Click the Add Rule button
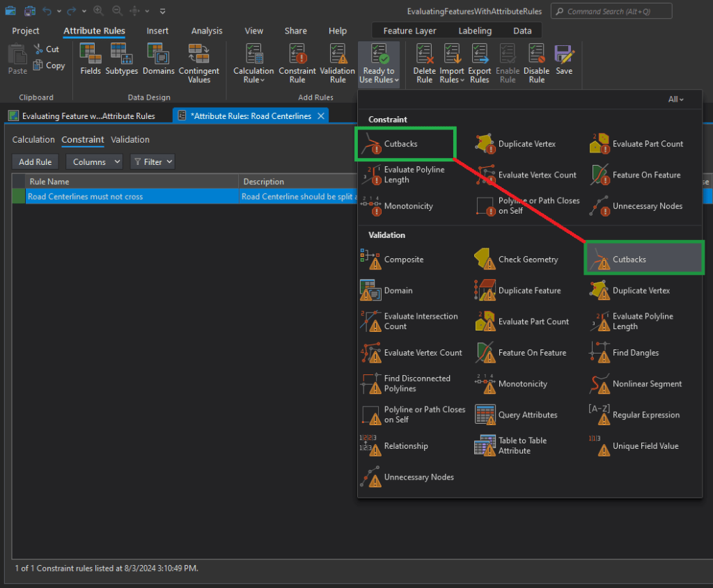This screenshot has height=588, width=713. pos(36,162)
